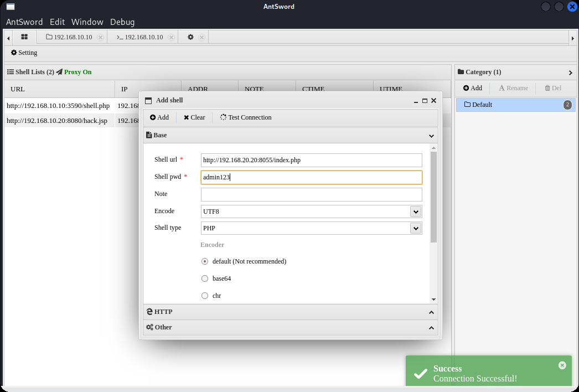Open the Debug menu
This screenshot has height=392, width=579.
[122, 22]
